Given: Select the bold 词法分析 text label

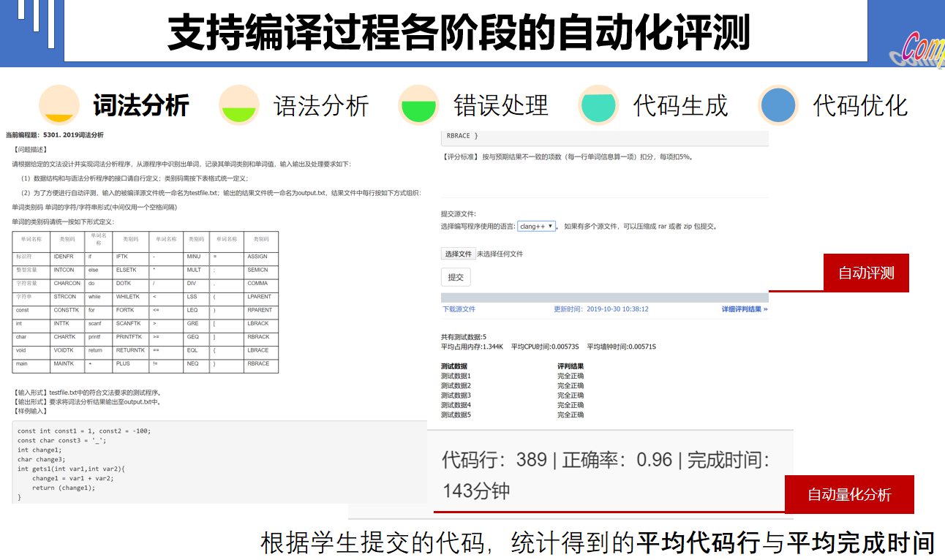Looking at the screenshot, I should click(x=141, y=106).
